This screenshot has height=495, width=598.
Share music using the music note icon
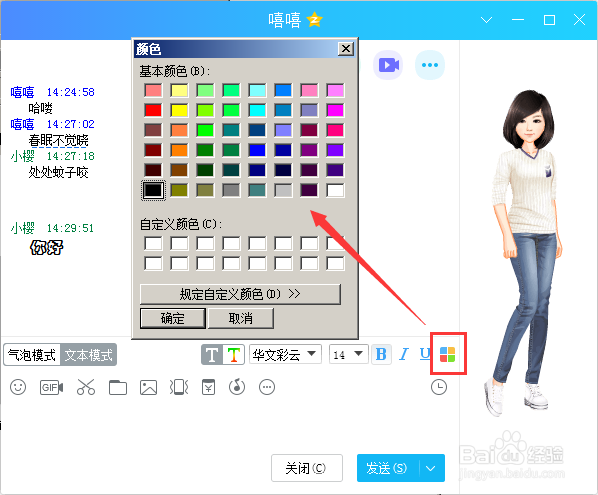pos(237,387)
